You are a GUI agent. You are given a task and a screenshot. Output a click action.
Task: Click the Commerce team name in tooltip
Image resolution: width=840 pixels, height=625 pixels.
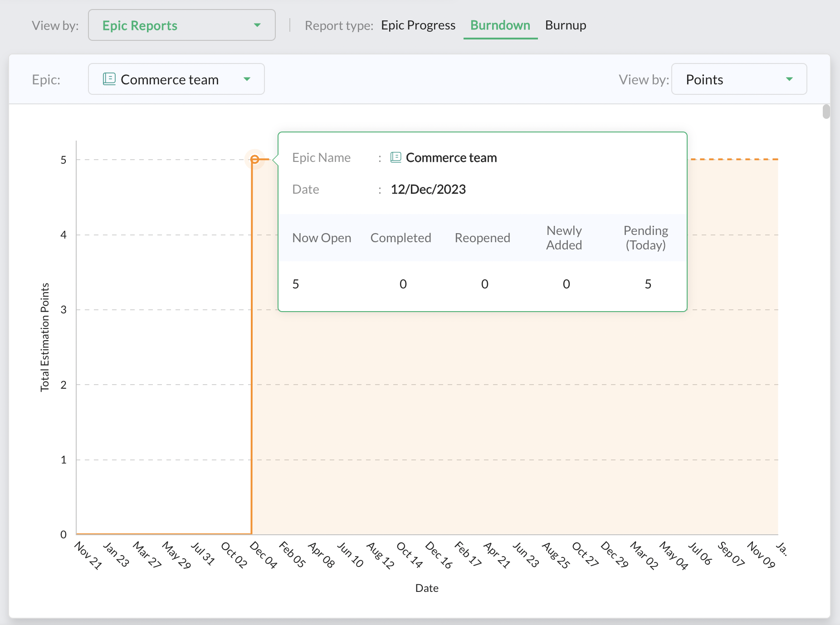click(451, 157)
